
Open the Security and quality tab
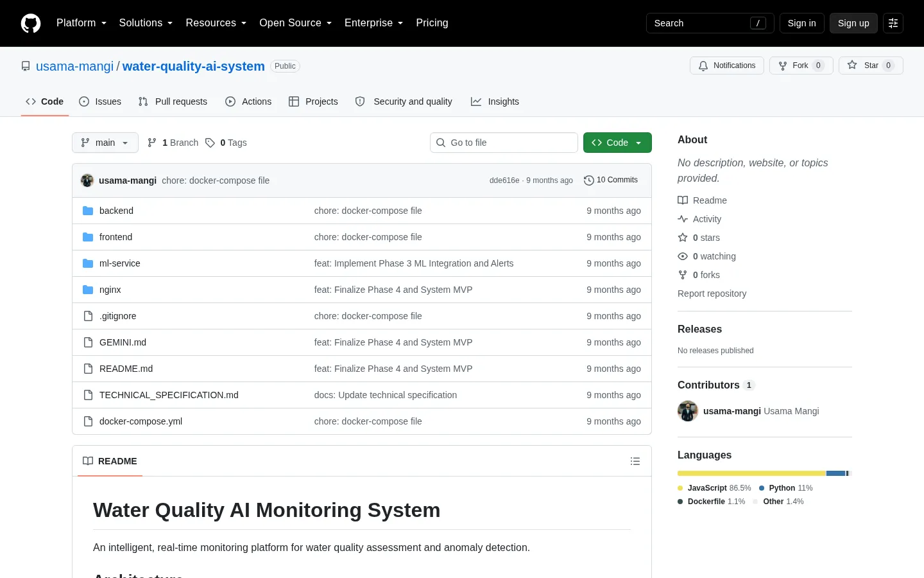(x=404, y=101)
